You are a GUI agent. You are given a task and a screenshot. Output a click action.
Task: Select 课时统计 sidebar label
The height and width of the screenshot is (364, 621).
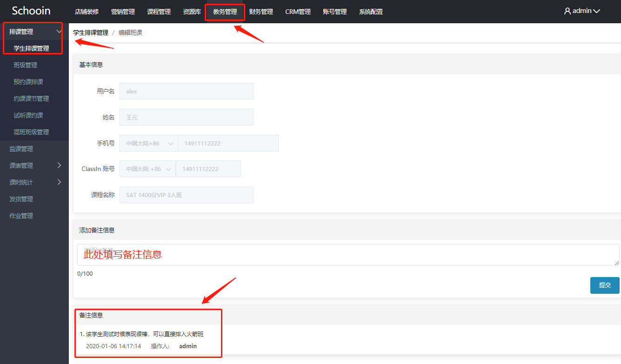[x=21, y=182]
